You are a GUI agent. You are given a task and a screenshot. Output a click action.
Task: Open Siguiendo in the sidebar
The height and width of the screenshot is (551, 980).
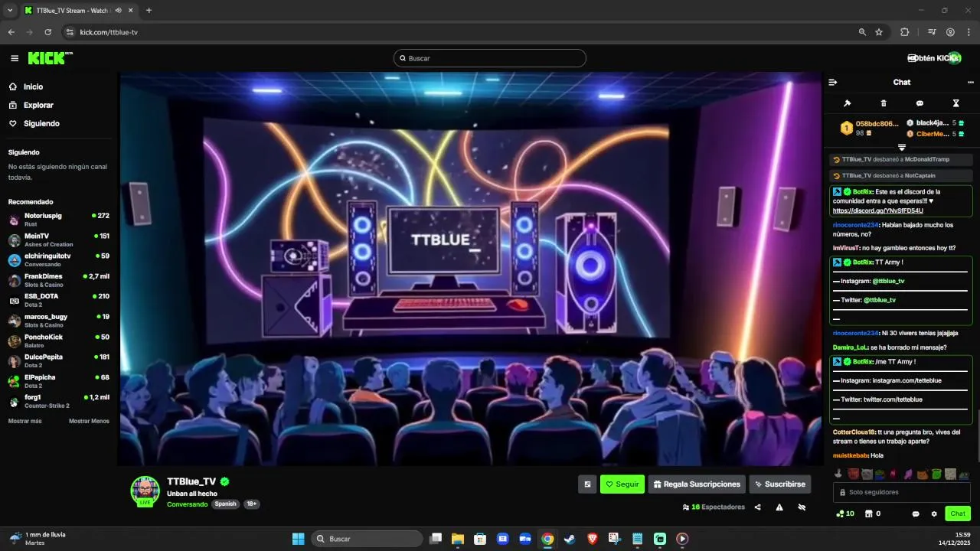pyautogui.click(x=34, y=124)
